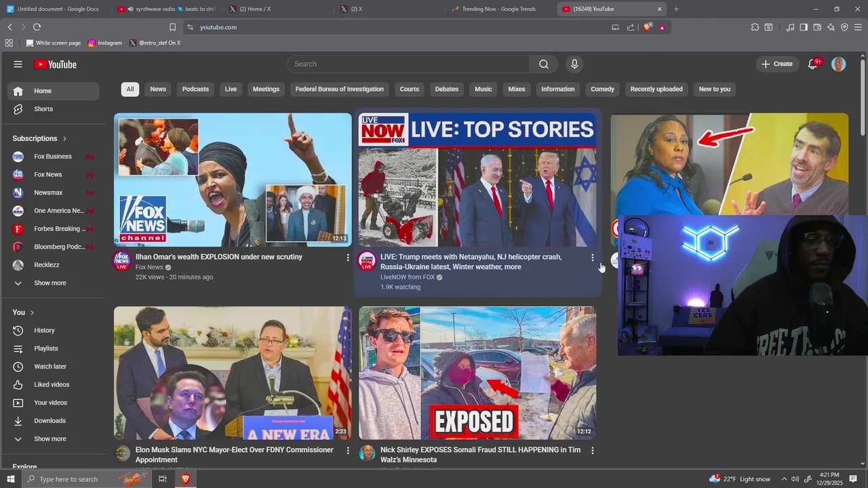The image size is (868, 488).
Task: Open volume control in system tray
Action: [x=795, y=479]
